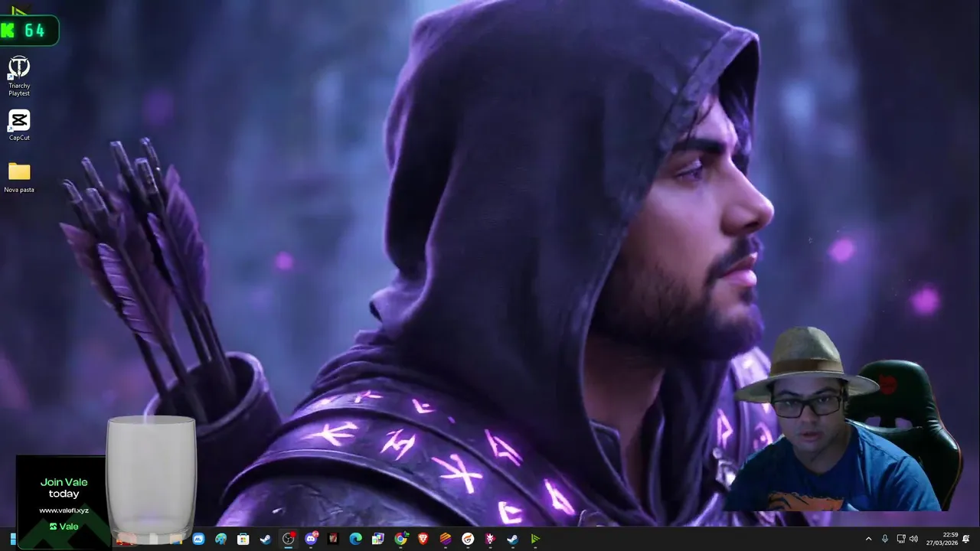This screenshot has width=980, height=551.
Task: Open the dark red game icon on the taskbar
Action: pos(333,539)
